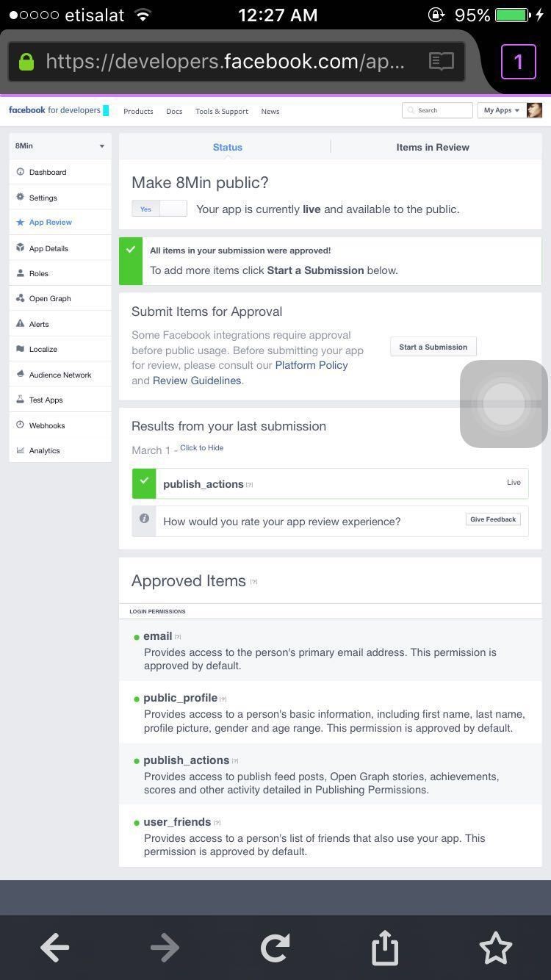Open the share sheet icon
Screen dimensions: 551x980
(x=385, y=948)
